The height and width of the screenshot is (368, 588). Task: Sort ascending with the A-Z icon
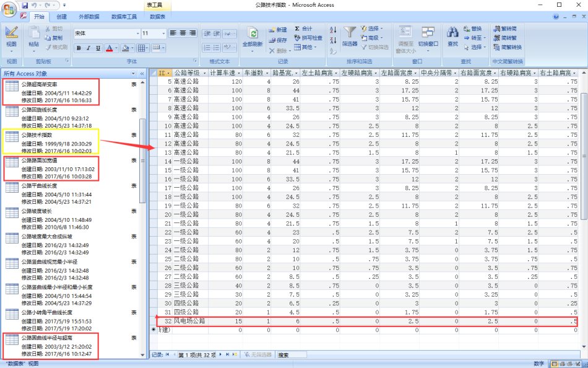[x=333, y=29]
